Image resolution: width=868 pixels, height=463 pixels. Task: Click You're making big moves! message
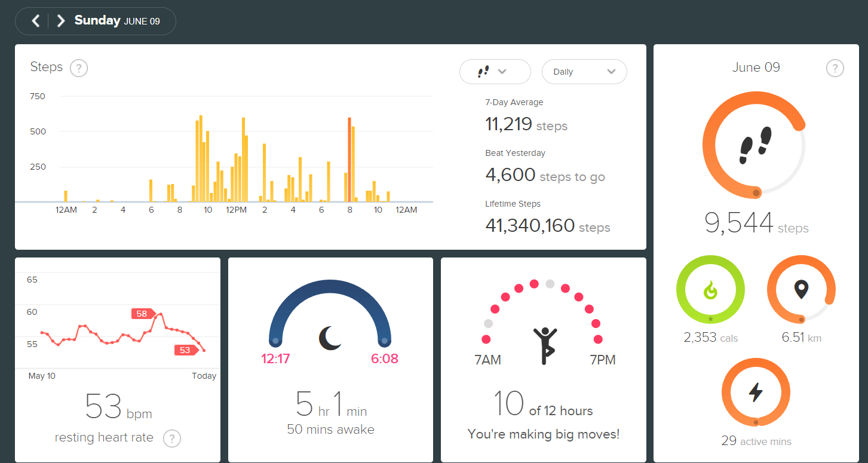[x=544, y=434]
